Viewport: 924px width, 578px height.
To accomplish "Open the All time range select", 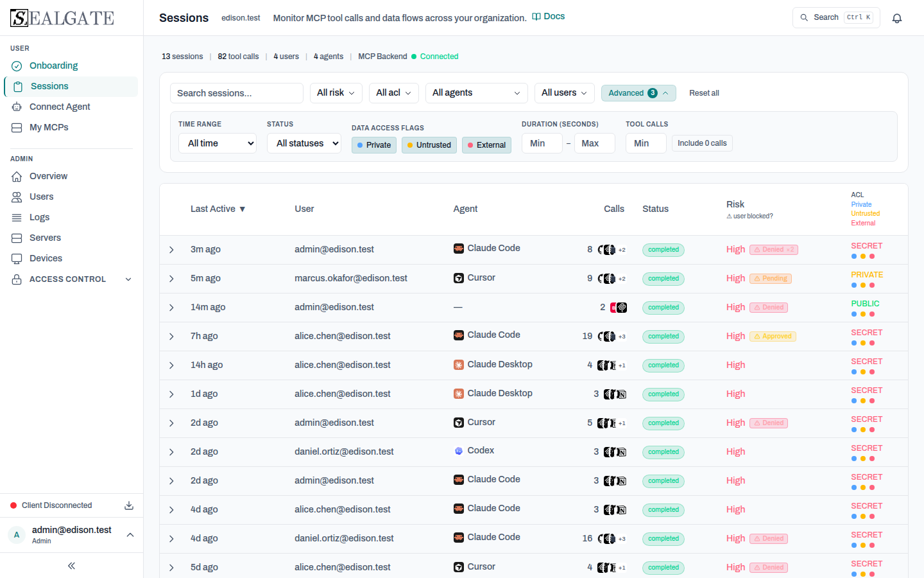I will (x=218, y=143).
